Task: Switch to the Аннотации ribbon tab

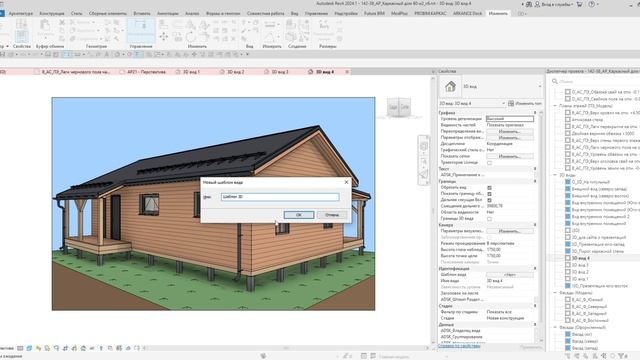Action: point(168,13)
